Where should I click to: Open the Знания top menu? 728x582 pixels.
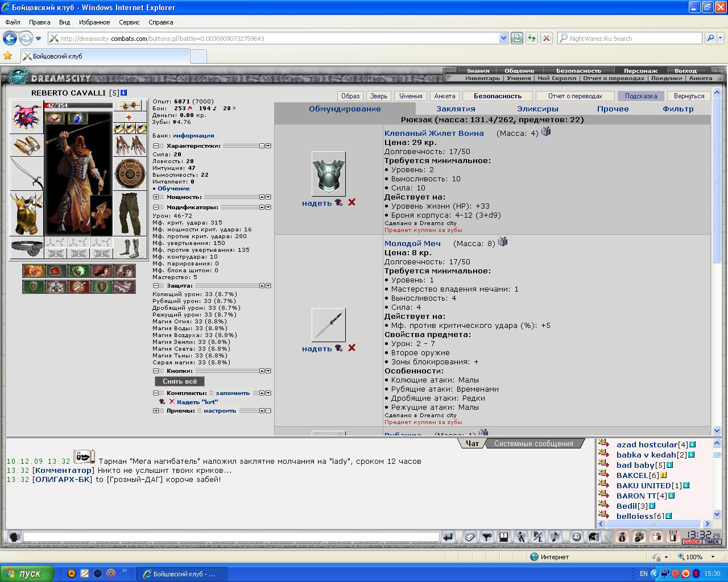click(478, 71)
